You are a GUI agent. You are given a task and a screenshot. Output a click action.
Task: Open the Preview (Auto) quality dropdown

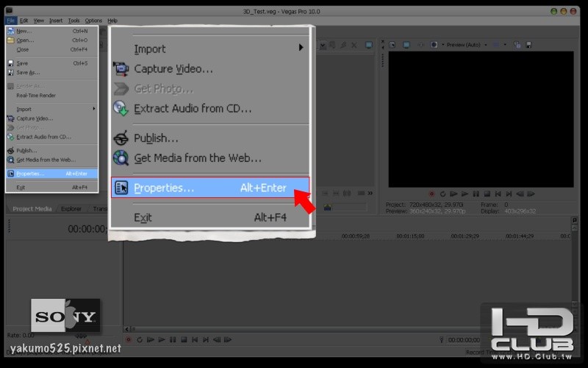click(467, 45)
